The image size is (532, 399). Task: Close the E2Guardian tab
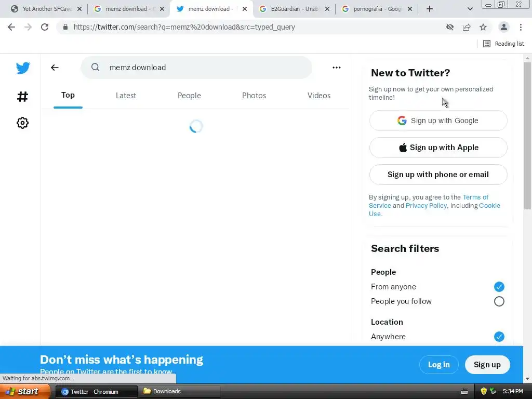pyautogui.click(x=327, y=9)
